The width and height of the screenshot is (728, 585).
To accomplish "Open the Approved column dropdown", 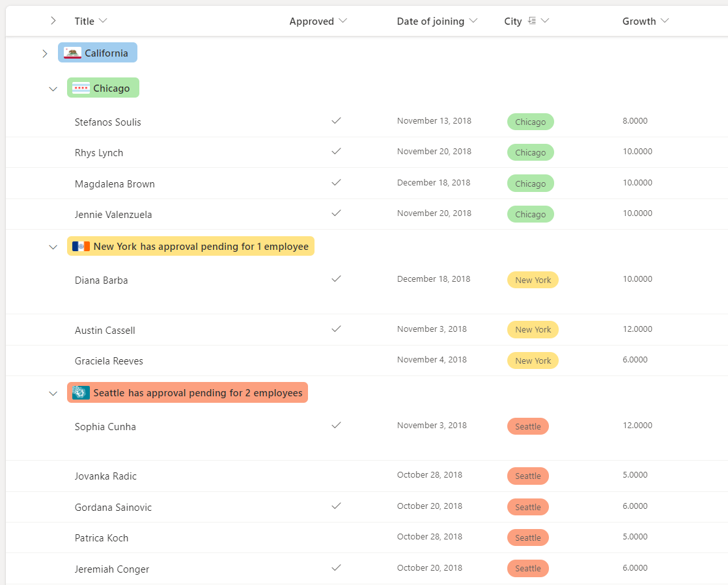I will (343, 21).
